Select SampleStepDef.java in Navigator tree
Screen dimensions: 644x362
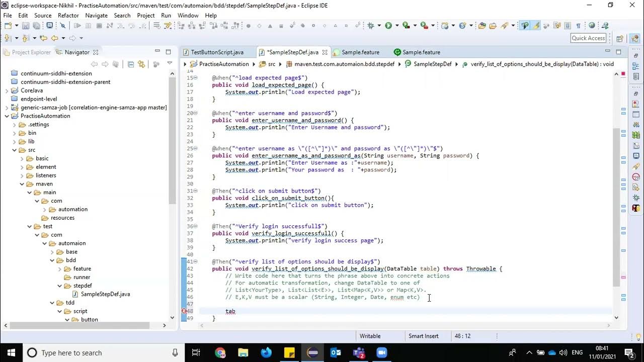(x=105, y=294)
